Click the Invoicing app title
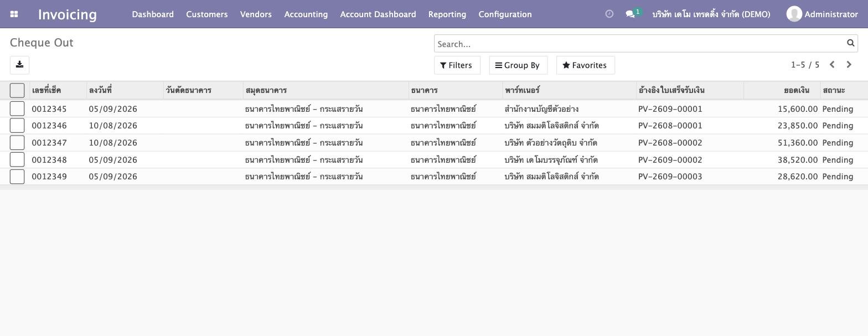Image resolution: width=868 pixels, height=336 pixels. click(x=68, y=14)
